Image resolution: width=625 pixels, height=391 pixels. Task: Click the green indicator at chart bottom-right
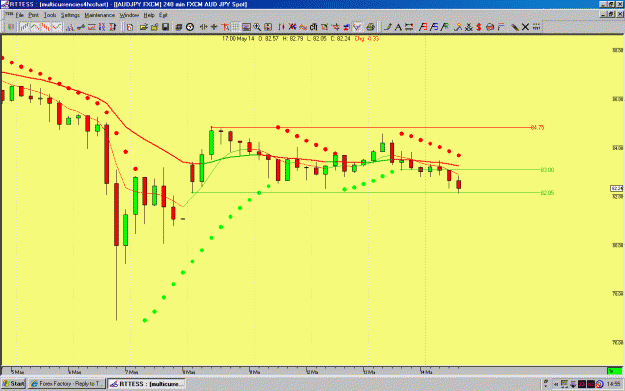[x=614, y=371]
